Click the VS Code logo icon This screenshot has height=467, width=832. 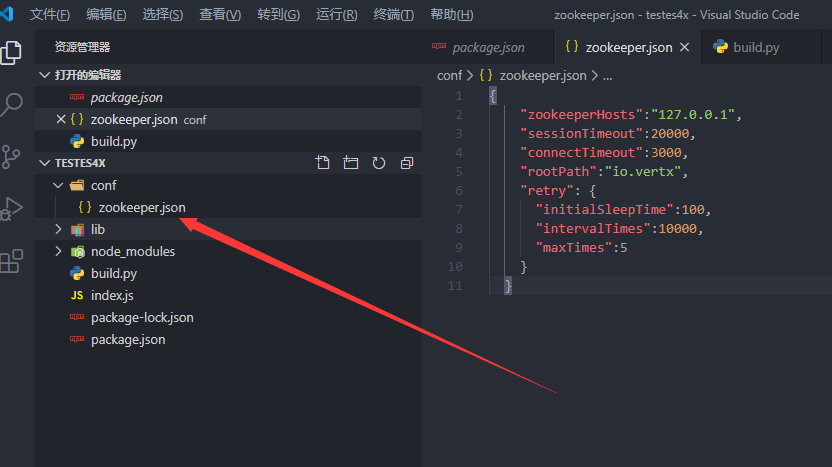7,14
